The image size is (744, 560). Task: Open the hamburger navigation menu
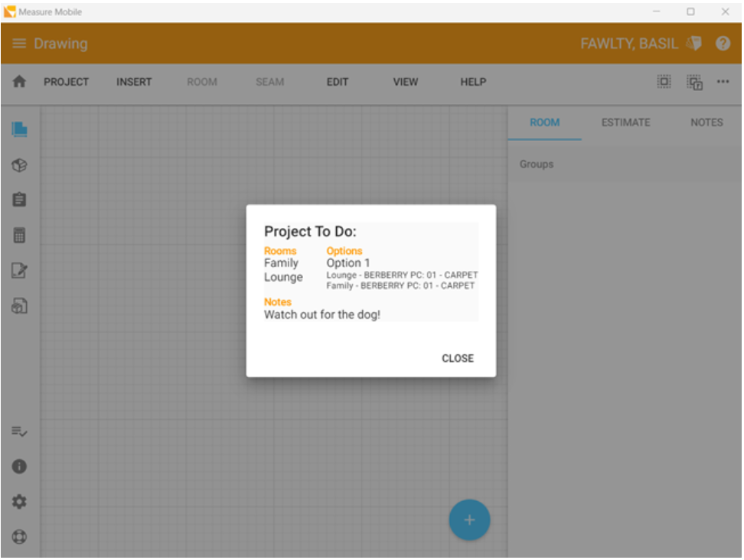coord(19,43)
